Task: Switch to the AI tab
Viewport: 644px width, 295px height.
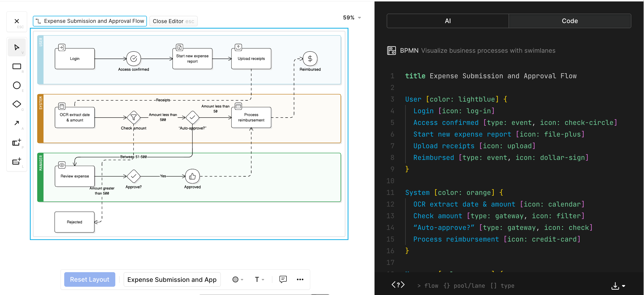Action: tap(447, 21)
